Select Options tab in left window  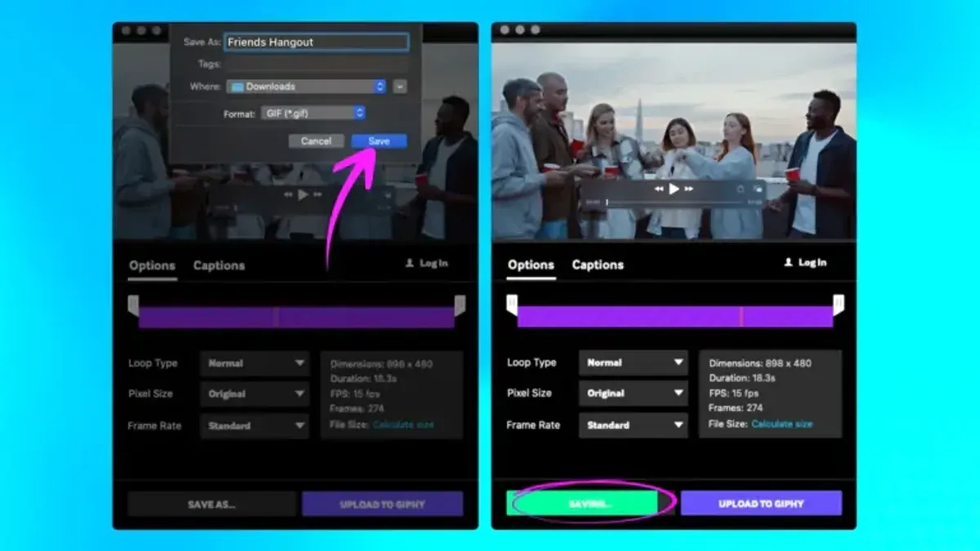coord(152,265)
